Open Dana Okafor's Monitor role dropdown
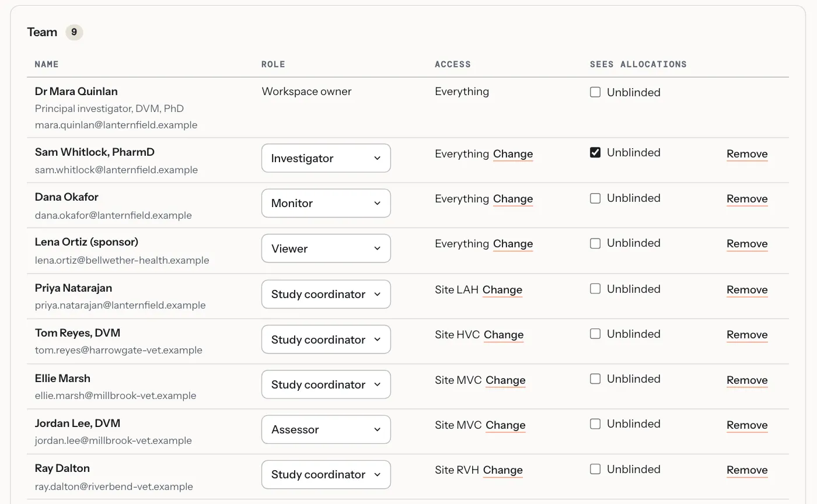This screenshot has height=504, width=817. click(326, 203)
